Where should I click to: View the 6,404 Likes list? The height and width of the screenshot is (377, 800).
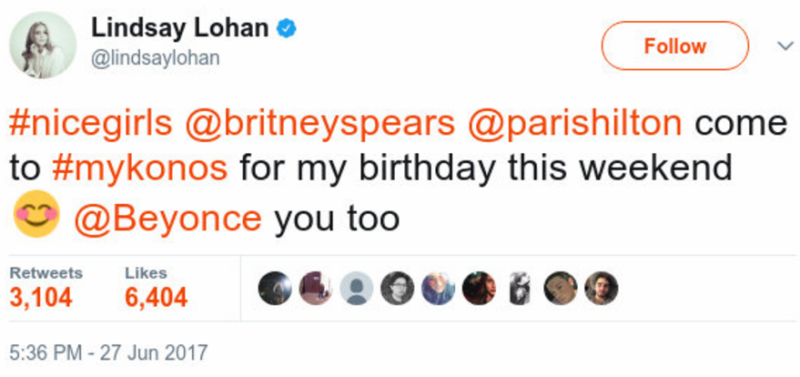pyautogui.click(x=157, y=288)
